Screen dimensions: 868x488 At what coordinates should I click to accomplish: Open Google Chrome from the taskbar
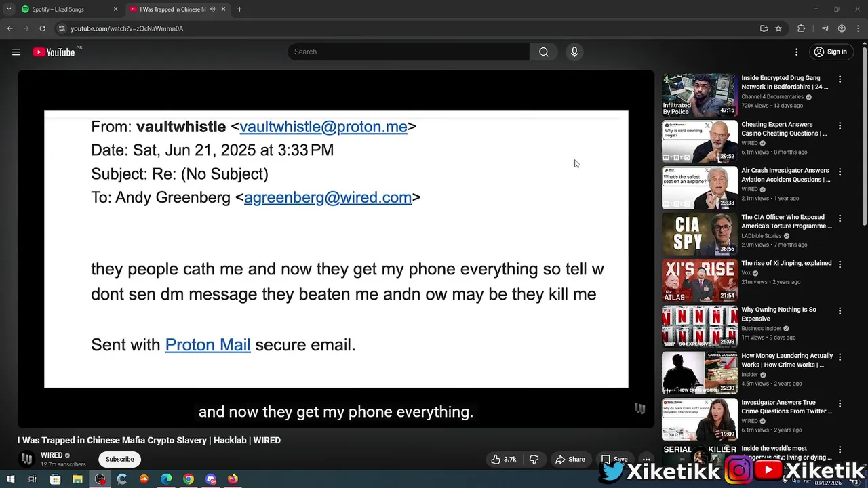[189, 479]
